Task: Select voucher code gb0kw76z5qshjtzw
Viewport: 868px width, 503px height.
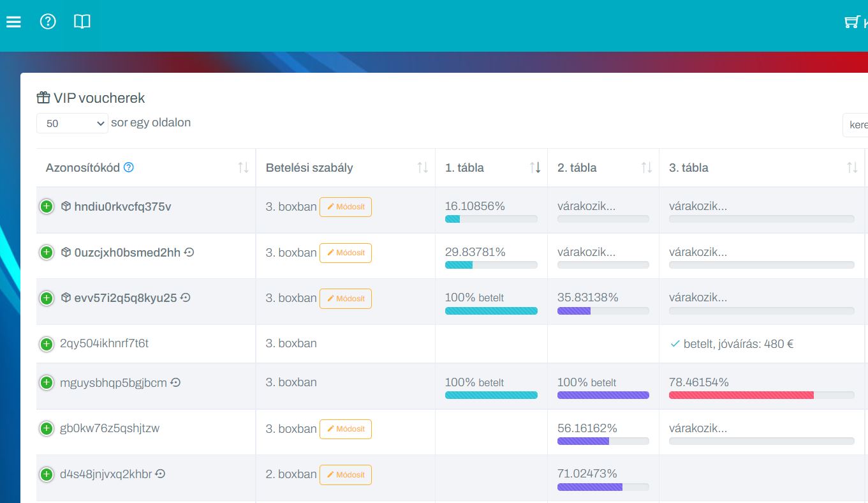Action: point(110,428)
